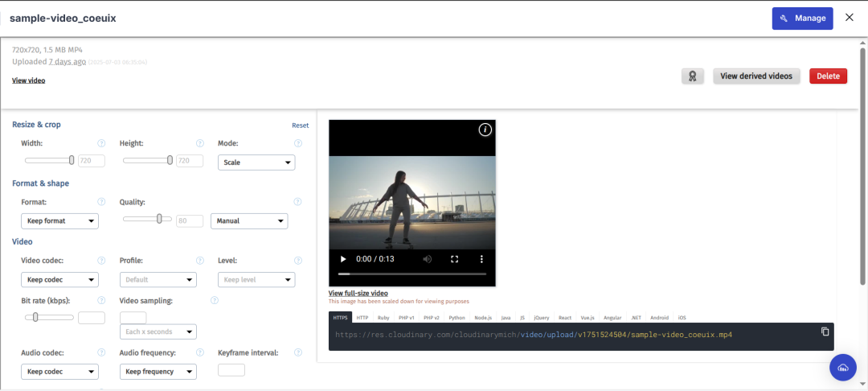Open the Quality mode dropdown showing Manual

tap(249, 221)
